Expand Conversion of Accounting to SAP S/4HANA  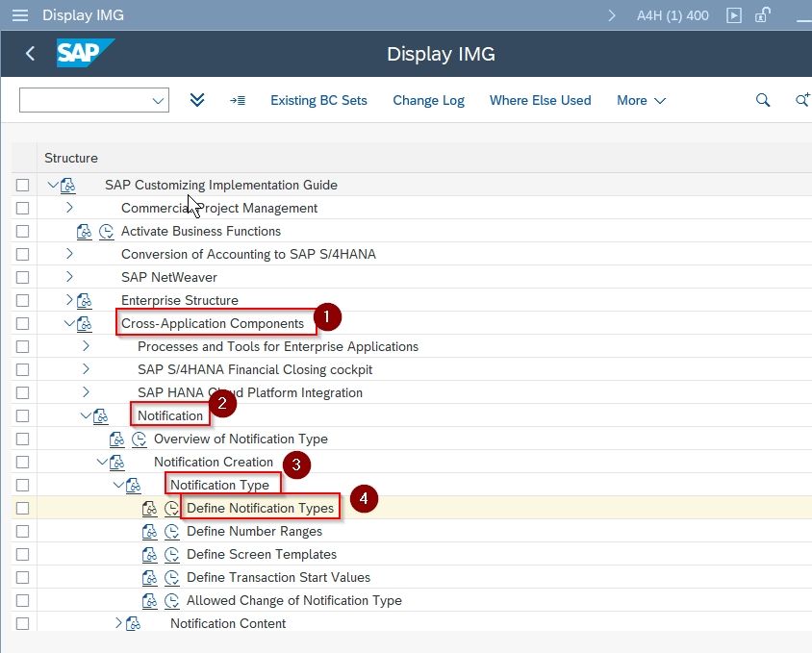point(69,254)
